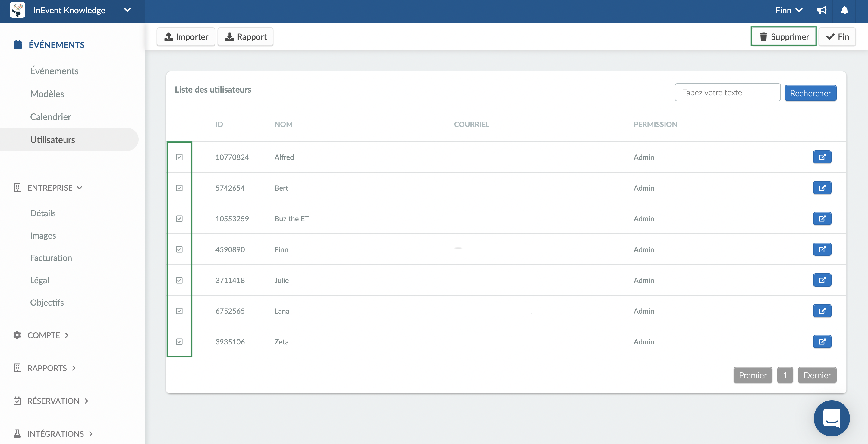Open Objectifs in the sidebar
Screen dimensions: 868x444
click(x=47, y=303)
